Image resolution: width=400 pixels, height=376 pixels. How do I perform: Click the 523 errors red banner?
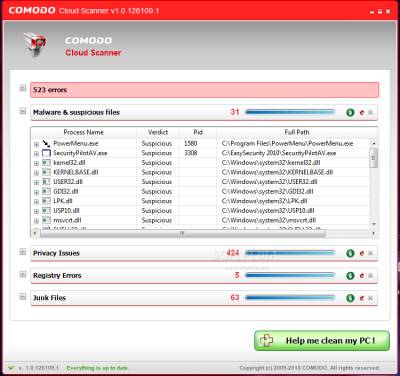click(x=204, y=90)
